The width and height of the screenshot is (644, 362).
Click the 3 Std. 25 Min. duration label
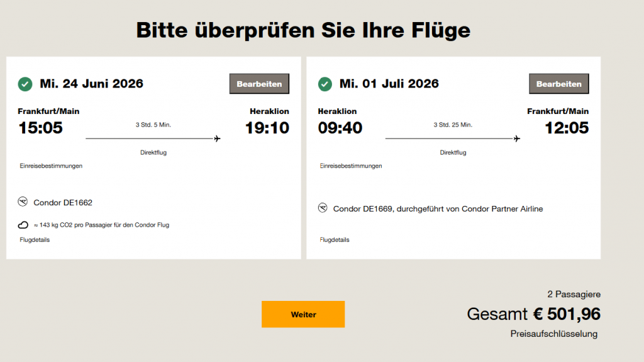(x=453, y=125)
